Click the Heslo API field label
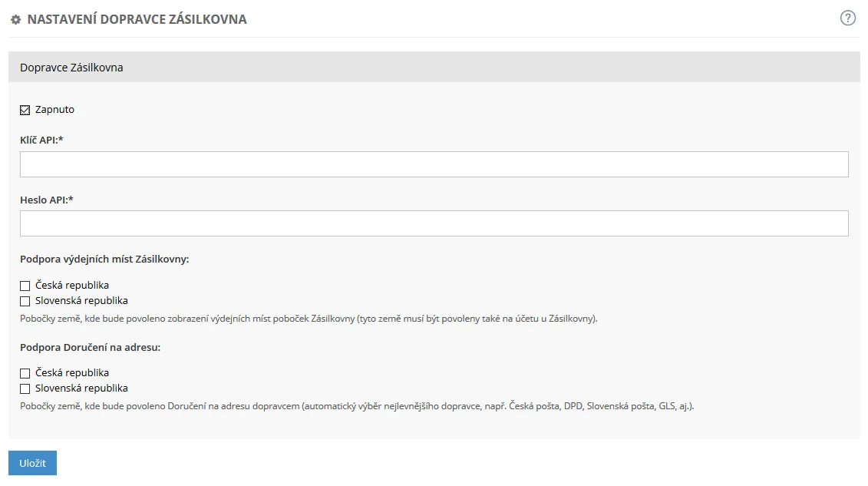 [47, 200]
